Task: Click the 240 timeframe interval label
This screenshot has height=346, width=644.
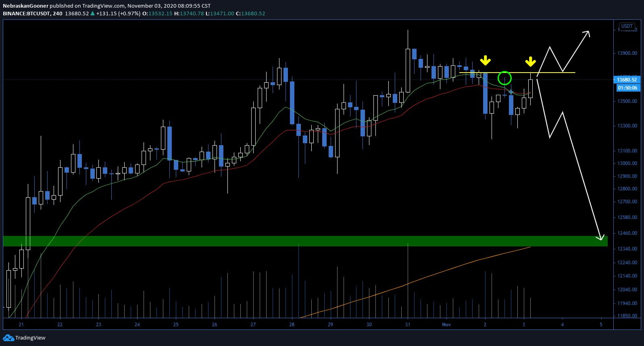Action: pos(57,13)
